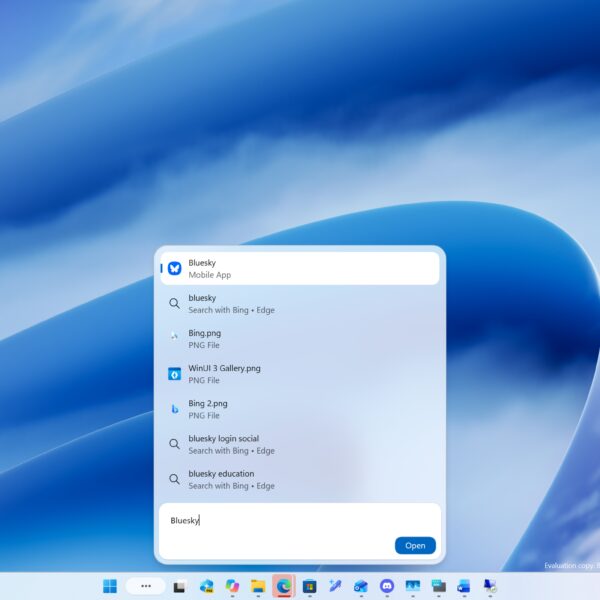Click the WinUI 3 Gallery.png thumbnail icon
This screenshot has height=600, width=600.
[174, 374]
